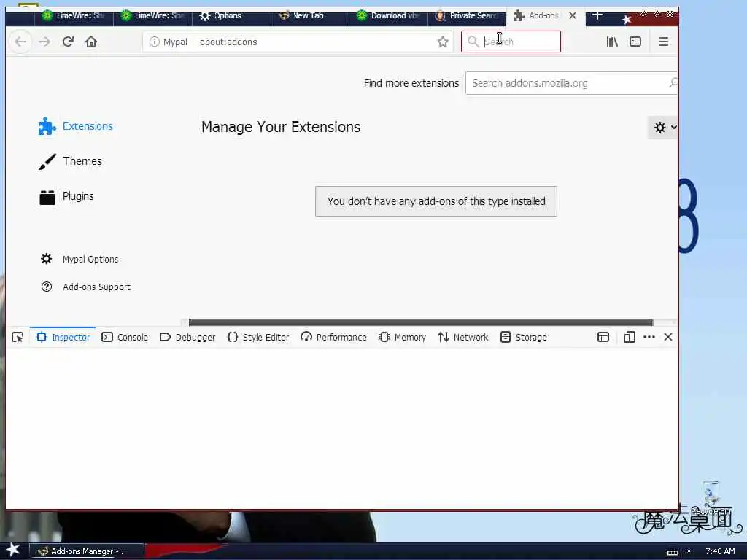Select the Extensions category
Screen dimensions: 747x560
click(76, 126)
